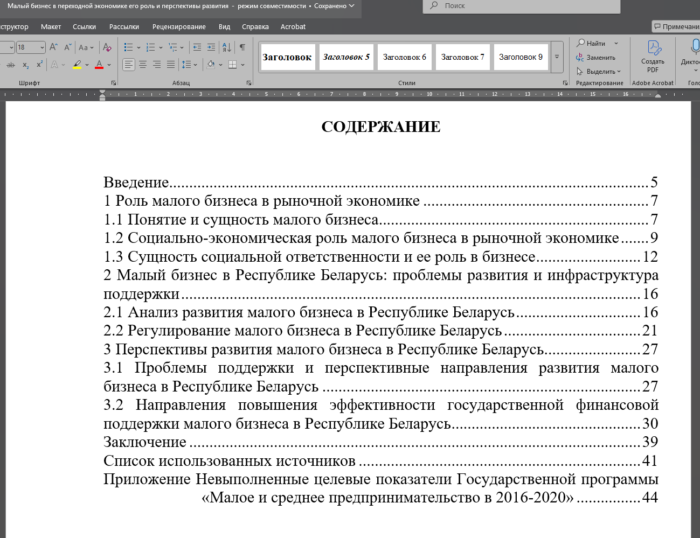This screenshot has height=538, width=700.
Task: Open the Ссылки ribbon tab
Action: click(84, 27)
